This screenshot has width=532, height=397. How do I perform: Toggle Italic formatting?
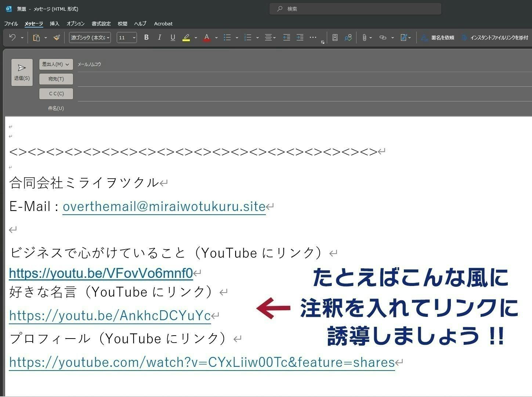[159, 37]
